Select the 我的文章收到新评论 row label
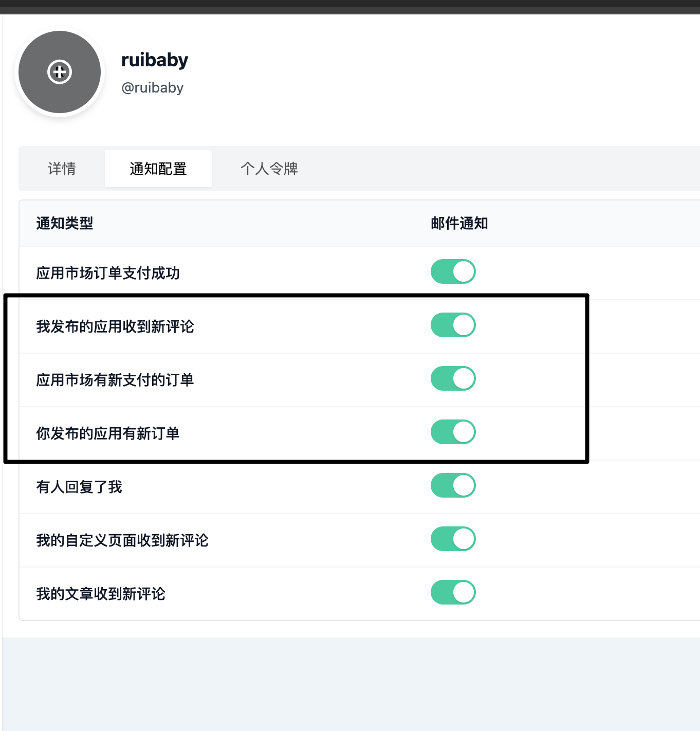 (101, 594)
